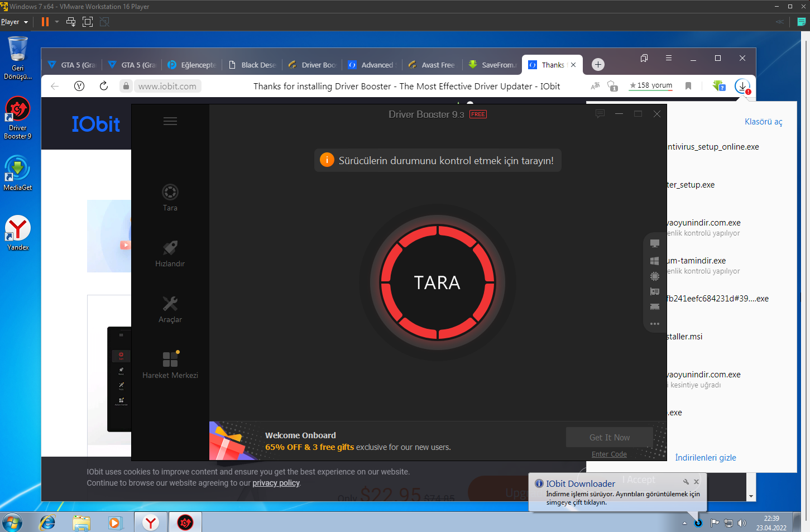Click the processor chip icon in the side strip
The width and height of the screenshot is (810, 532).
pyautogui.click(x=655, y=276)
